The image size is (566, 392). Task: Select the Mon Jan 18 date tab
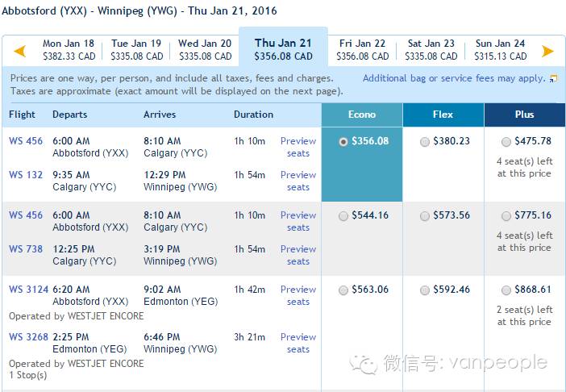(x=69, y=50)
